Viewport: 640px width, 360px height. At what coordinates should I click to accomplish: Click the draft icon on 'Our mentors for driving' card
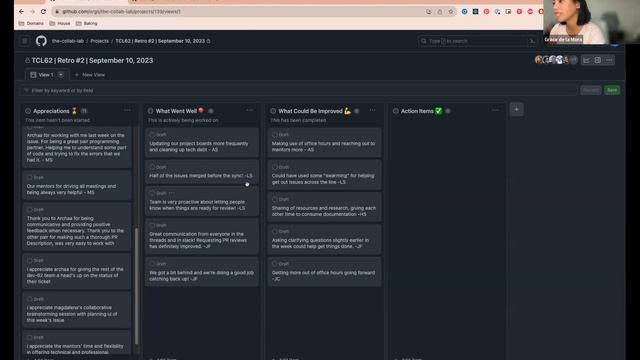(29, 177)
